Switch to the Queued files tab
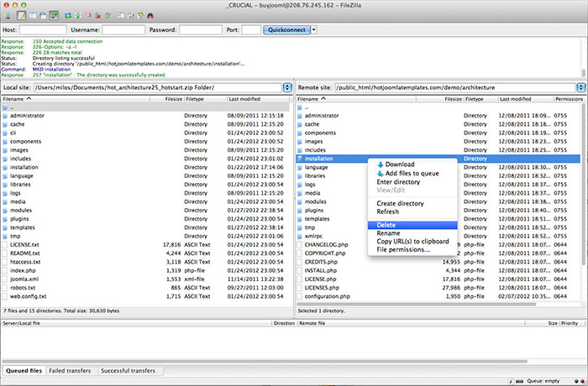 click(24, 371)
